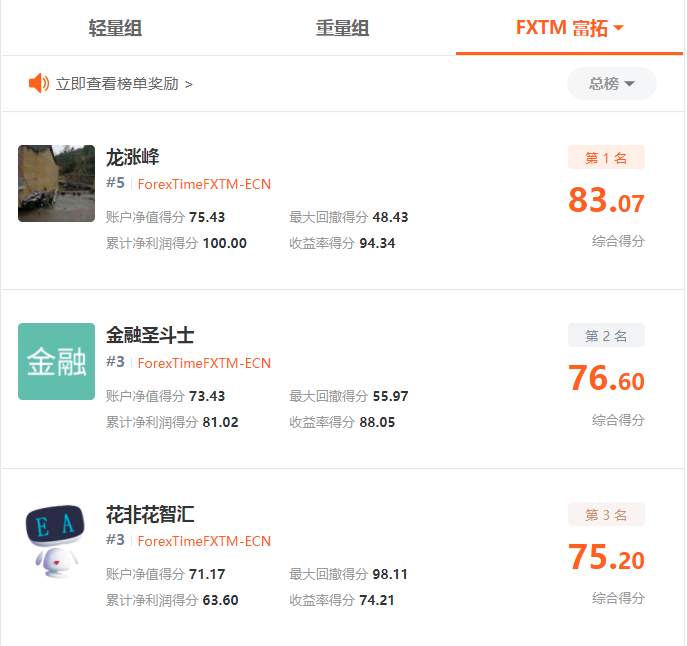Click the 第 1 名 rank badge

(x=606, y=157)
